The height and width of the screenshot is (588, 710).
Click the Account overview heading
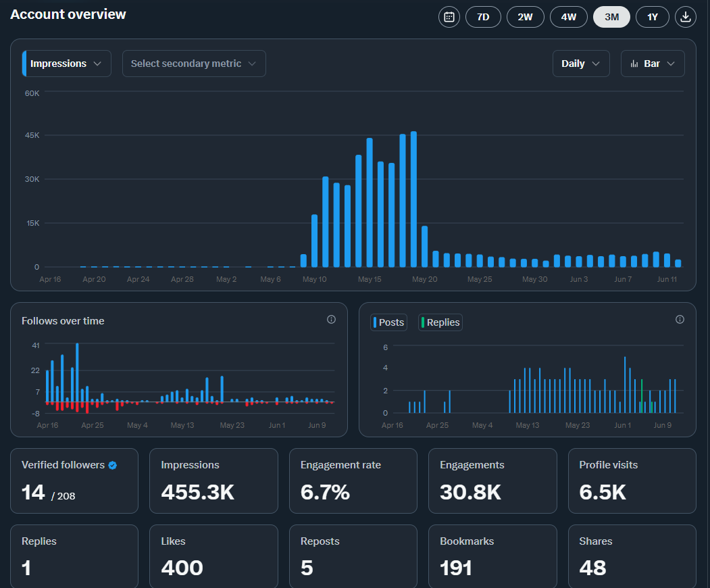click(68, 14)
